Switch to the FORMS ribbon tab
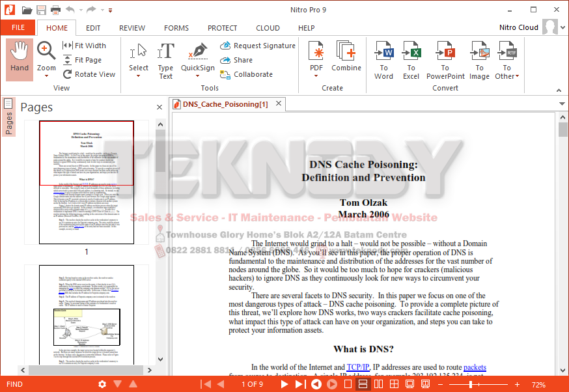The height and width of the screenshot is (392, 569). click(176, 28)
